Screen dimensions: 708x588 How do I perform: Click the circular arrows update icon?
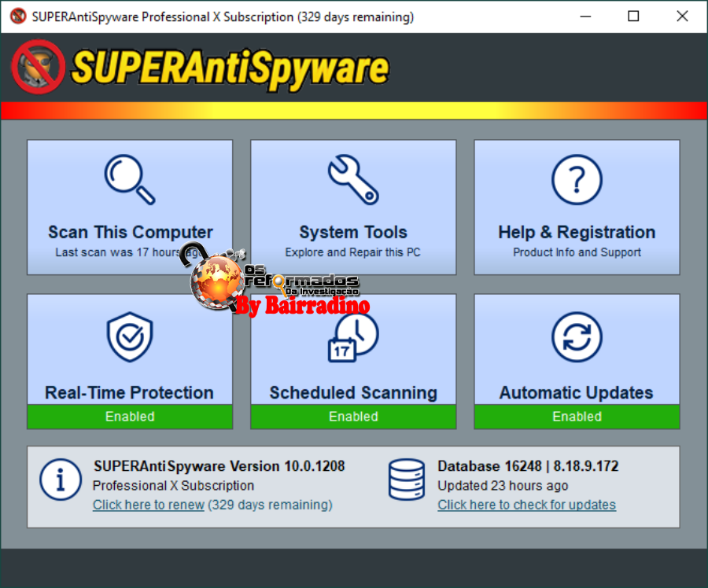577,336
